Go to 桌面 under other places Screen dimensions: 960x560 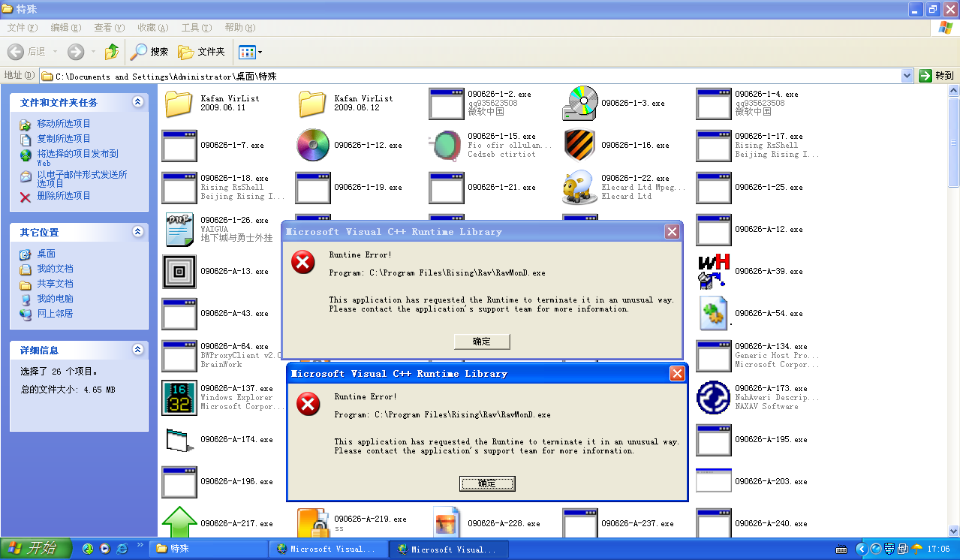pyautogui.click(x=47, y=254)
